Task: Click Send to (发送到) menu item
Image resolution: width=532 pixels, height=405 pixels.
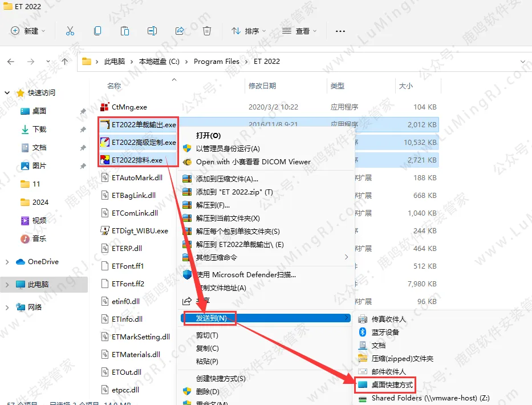Action: tap(266, 318)
